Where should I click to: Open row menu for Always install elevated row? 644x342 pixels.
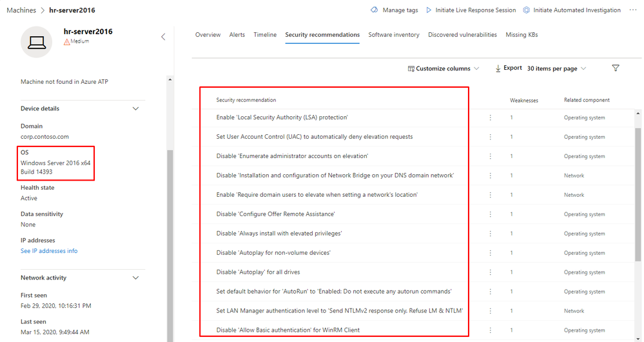[x=490, y=234]
